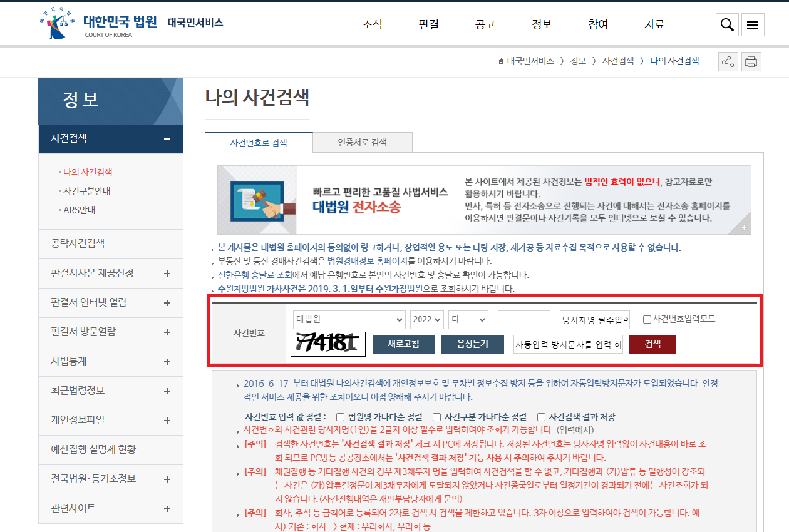Open 공탁사건검색 sidebar item
The width and height of the screenshot is (789, 532).
110,243
